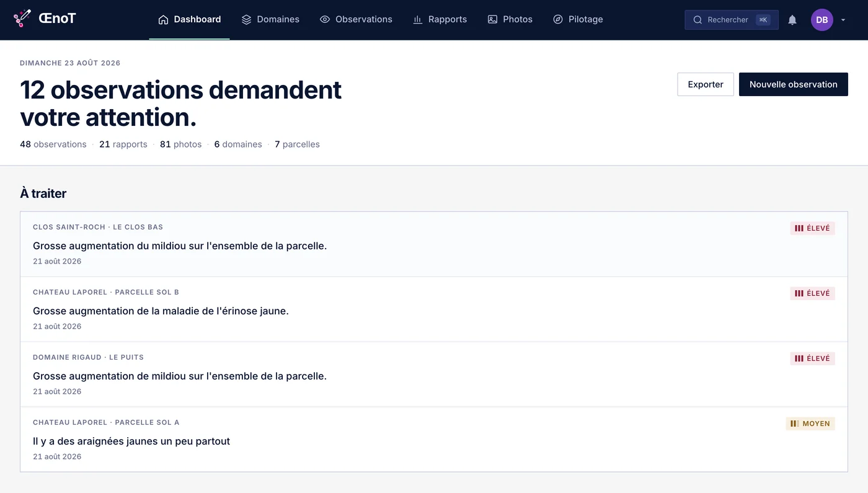The width and height of the screenshot is (868, 493).
Task: Click ÉLEVÉ badge on Parcelle Sol B row
Action: pyautogui.click(x=812, y=293)
